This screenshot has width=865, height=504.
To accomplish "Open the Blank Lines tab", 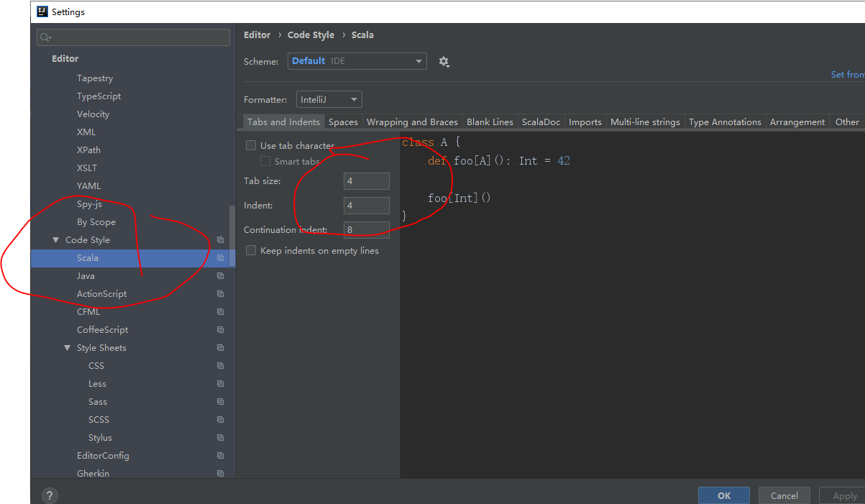I will point(490,122).
